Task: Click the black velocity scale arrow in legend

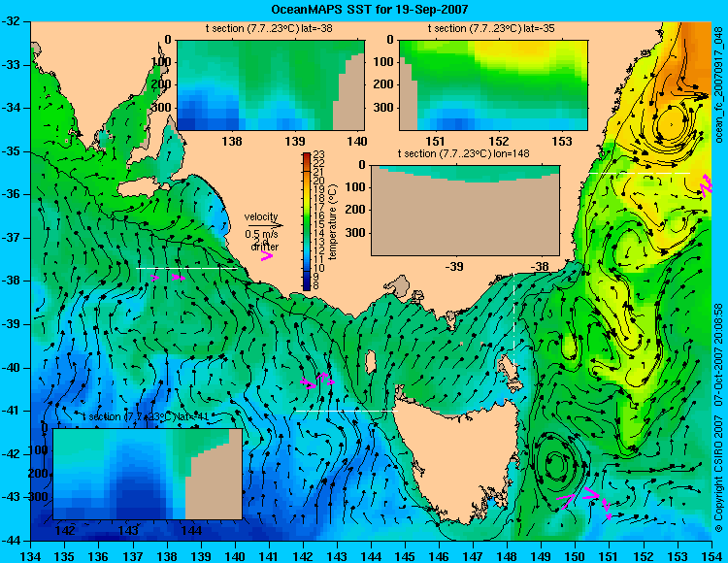Action: [x=264, y=226]
